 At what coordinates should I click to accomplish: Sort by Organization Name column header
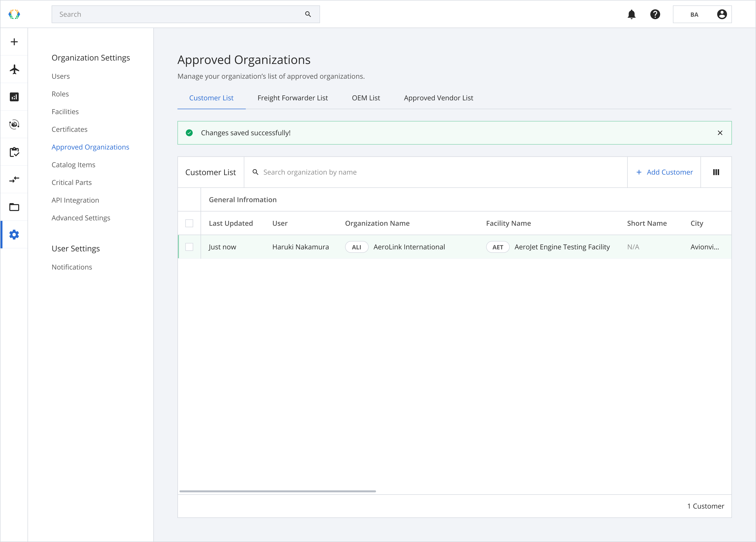tap(377, 223)
